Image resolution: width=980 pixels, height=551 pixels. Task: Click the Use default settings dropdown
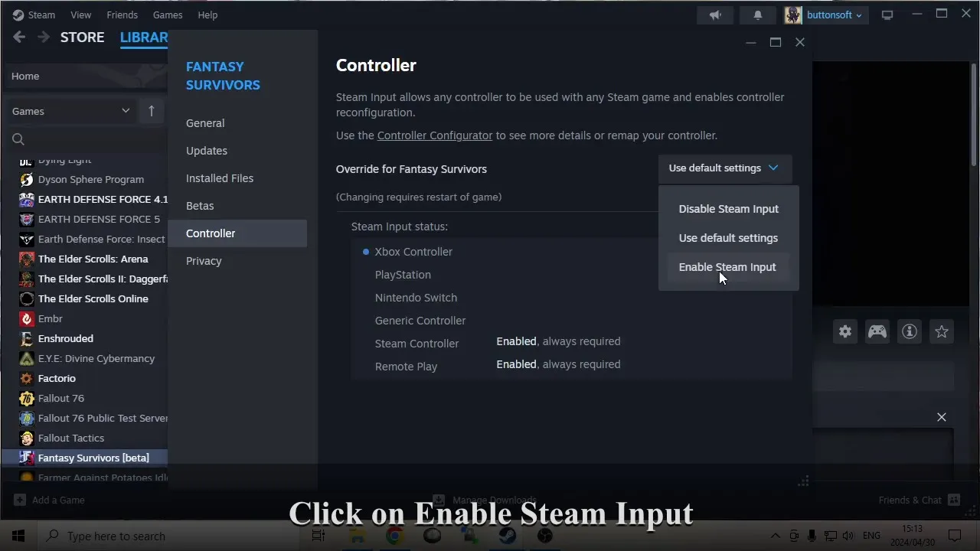[724, 168]
